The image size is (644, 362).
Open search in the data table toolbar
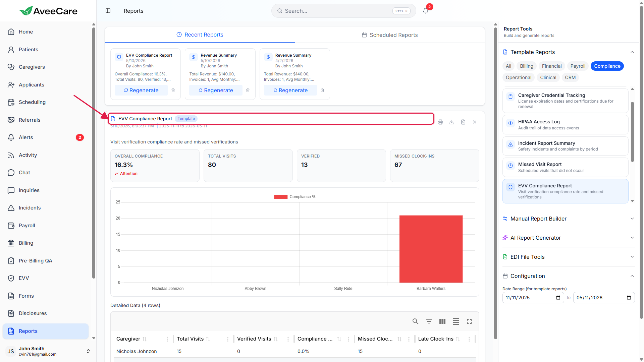point(415,321)
